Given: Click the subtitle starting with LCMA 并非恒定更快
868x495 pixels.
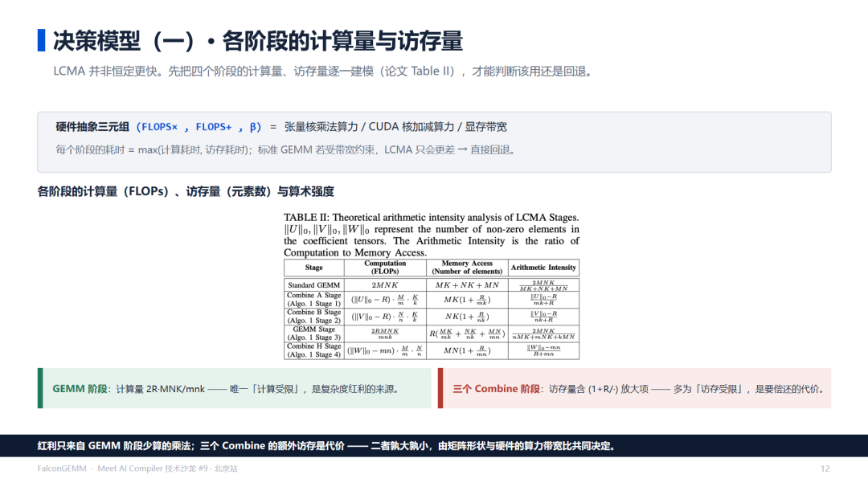Looking at the screenshot, I should point(325,72).
